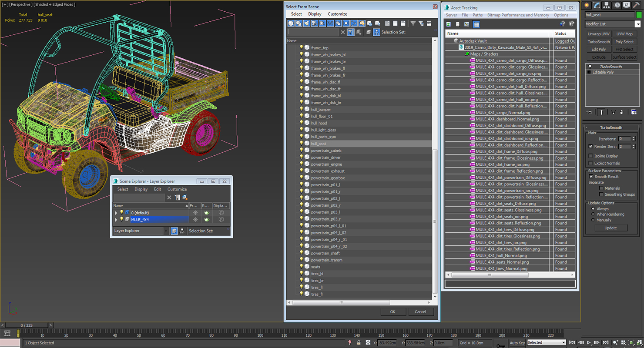
Task: Open Hierarchy panel in command panel
Action: (x=607, y=5)
